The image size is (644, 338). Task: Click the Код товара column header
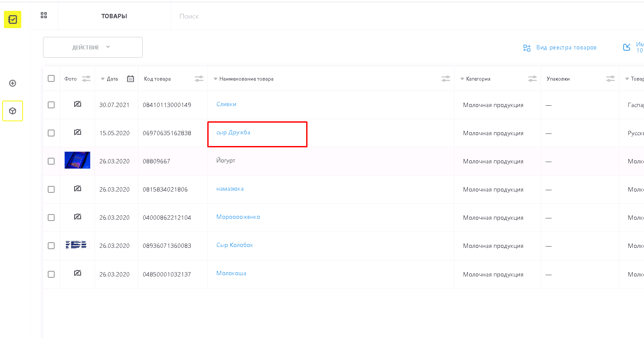157,79
